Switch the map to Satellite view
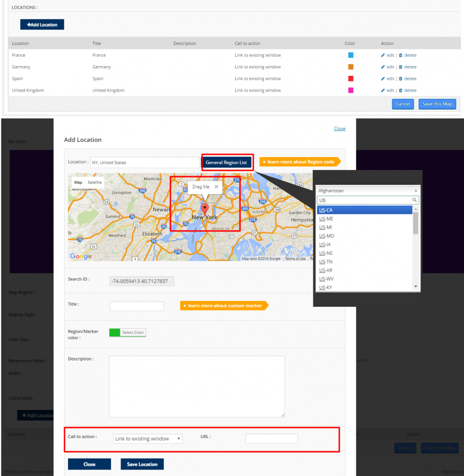 (x=95, y=182)
